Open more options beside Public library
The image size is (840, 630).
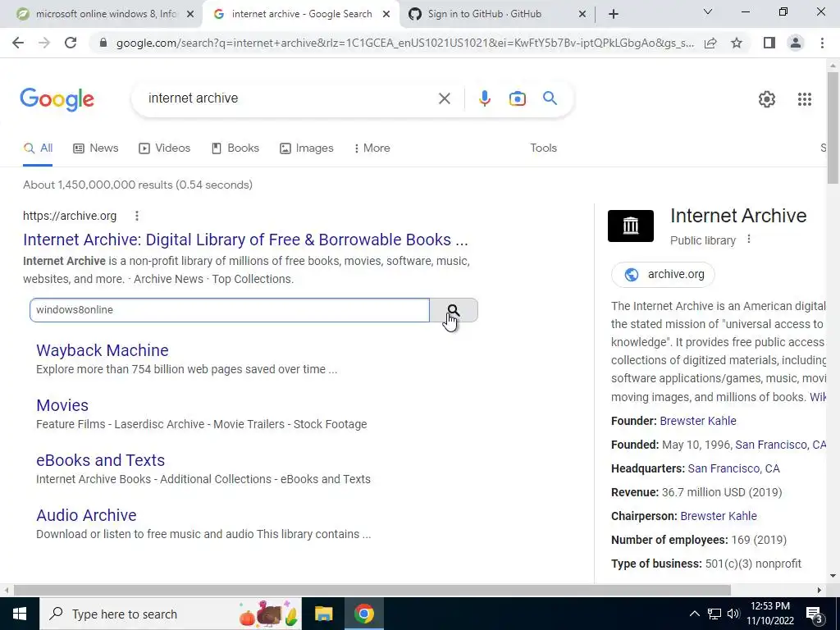[x=749, y=240]
